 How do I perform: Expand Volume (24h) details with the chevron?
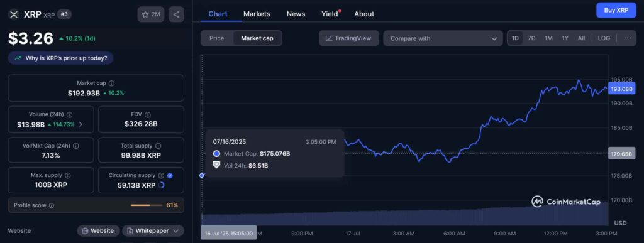point(80,124)
